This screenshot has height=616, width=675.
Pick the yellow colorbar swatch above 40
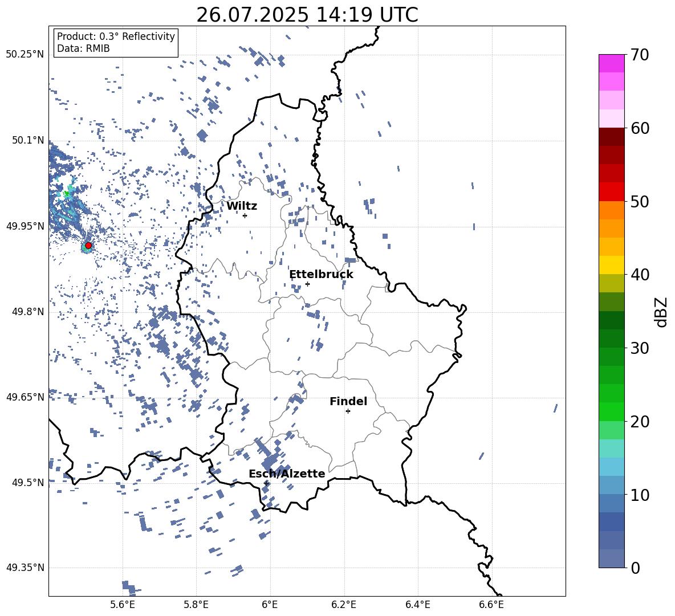612,265
